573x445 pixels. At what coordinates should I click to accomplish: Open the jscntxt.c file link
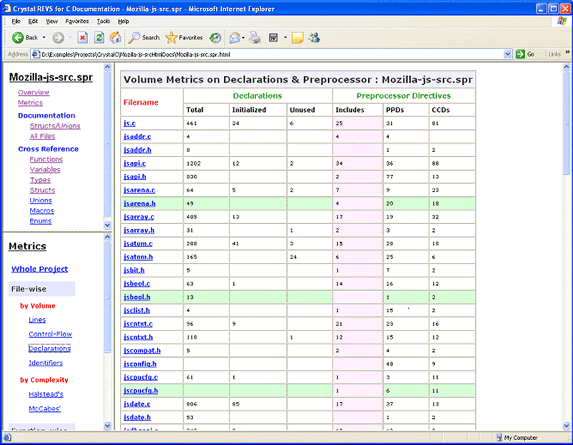click(138, 324)
